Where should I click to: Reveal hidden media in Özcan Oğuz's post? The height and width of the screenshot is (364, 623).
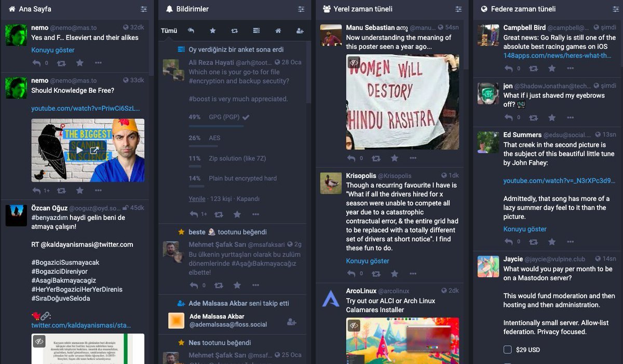39,341
